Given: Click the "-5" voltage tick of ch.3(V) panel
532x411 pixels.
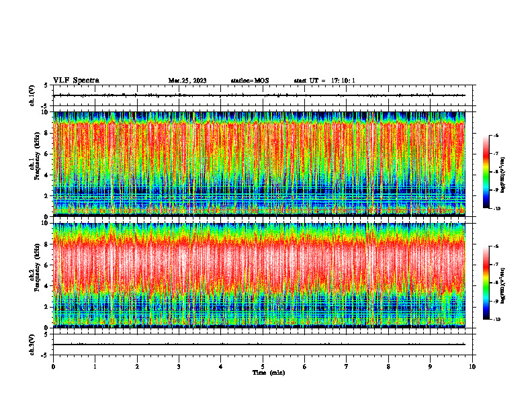Looking at the screenshot, I should (45, 355).
